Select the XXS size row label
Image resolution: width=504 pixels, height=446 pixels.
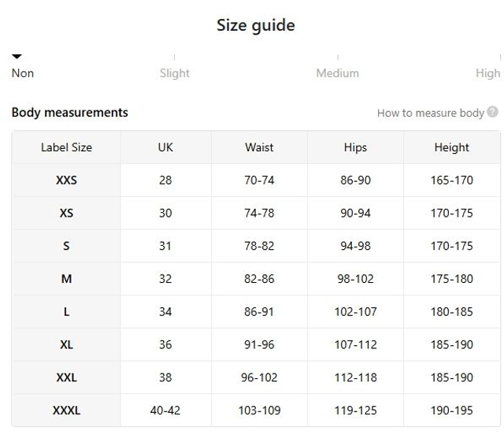click(66, 180)
